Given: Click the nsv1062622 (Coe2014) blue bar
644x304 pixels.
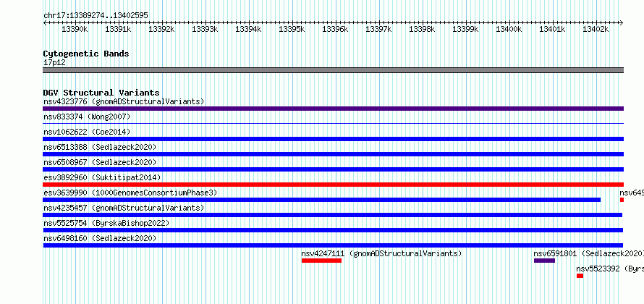Looking at the screenshot, I should [x=333, y=139].
